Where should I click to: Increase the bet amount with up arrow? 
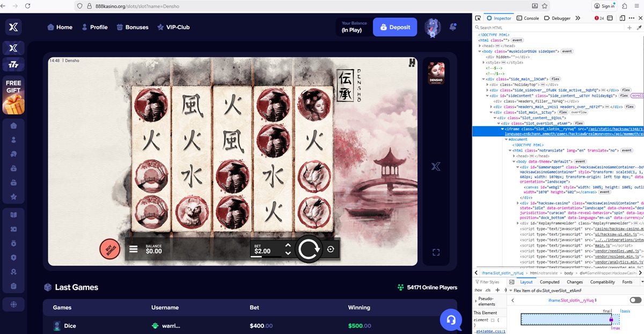click(x=288, y=246)
